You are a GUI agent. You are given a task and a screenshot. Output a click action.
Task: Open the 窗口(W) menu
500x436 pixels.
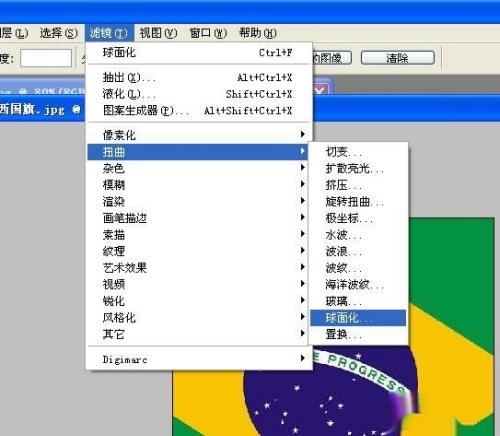pos(208,33)
